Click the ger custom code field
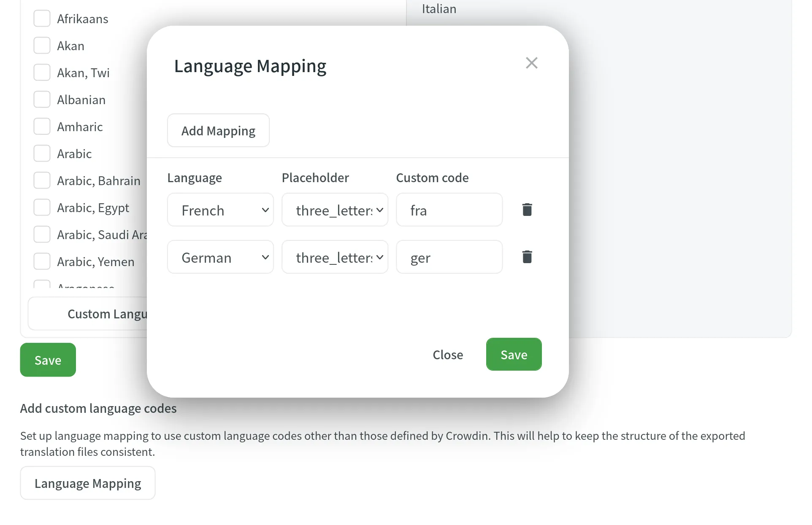The height and width of the screenshot is (525, 812). 449,257
